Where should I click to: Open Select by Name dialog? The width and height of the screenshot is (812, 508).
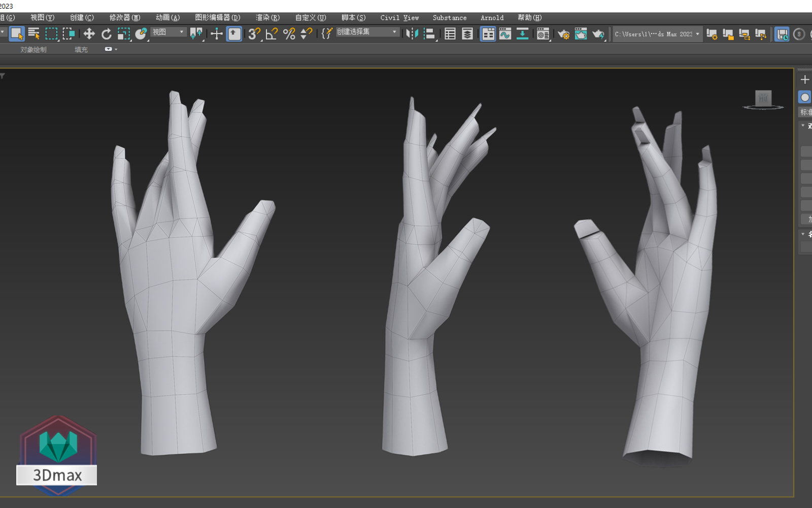coord(34,34)
